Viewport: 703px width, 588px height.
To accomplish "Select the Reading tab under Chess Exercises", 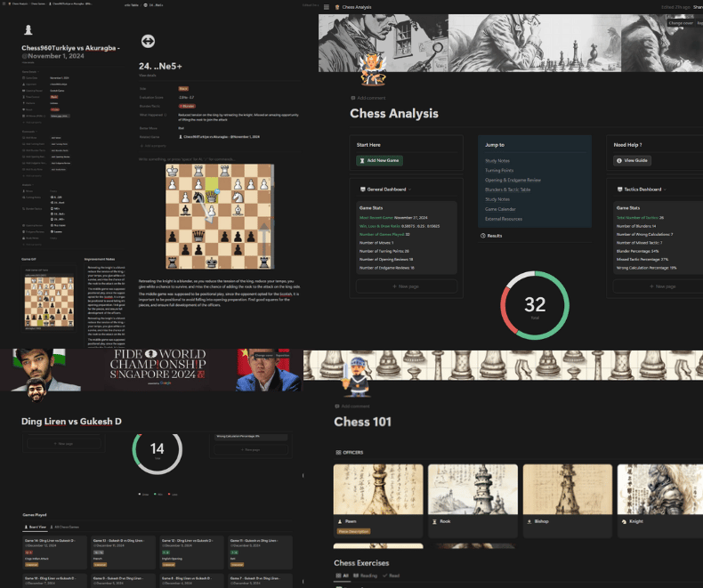I will click(365, 576).
